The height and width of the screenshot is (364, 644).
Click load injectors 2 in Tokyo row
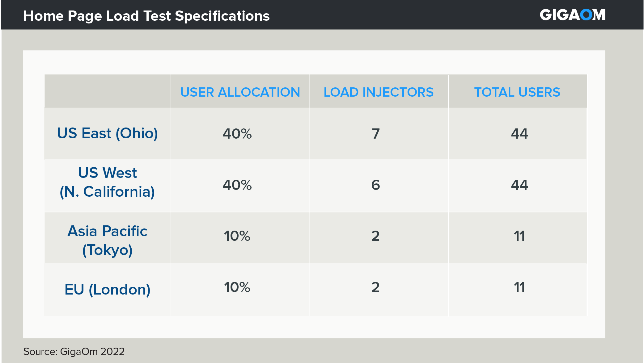click(x=375, y=236)
